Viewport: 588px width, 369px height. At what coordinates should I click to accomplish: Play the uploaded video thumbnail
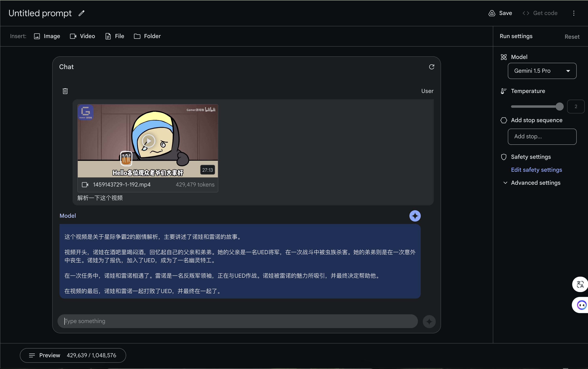(x=148, y=141)
